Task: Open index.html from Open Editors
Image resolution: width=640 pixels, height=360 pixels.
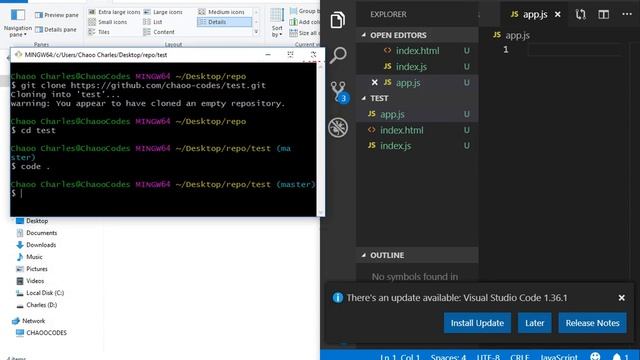Action: (x=417, y=51)
